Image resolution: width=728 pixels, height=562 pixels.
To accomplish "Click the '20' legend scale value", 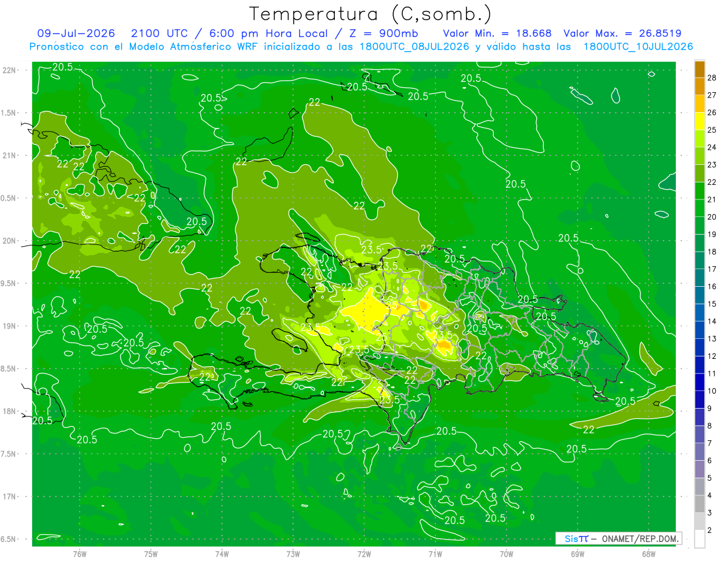I will point(712,217).
